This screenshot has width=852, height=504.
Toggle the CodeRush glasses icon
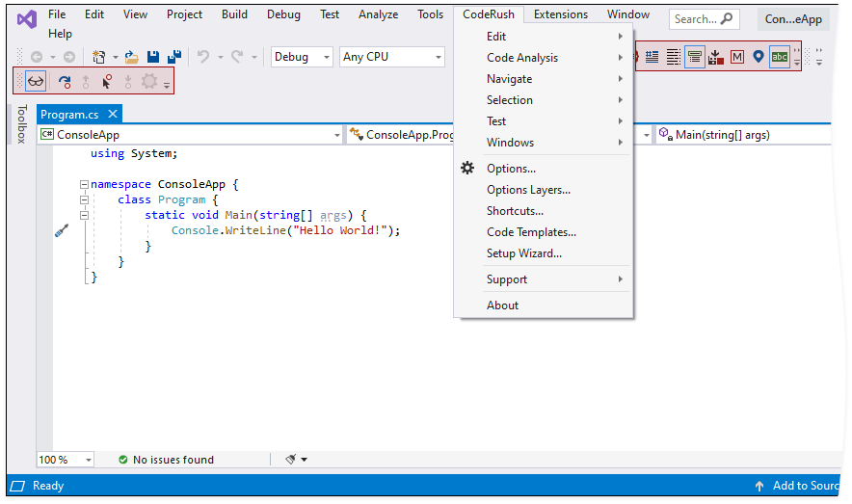pos(36,82)
